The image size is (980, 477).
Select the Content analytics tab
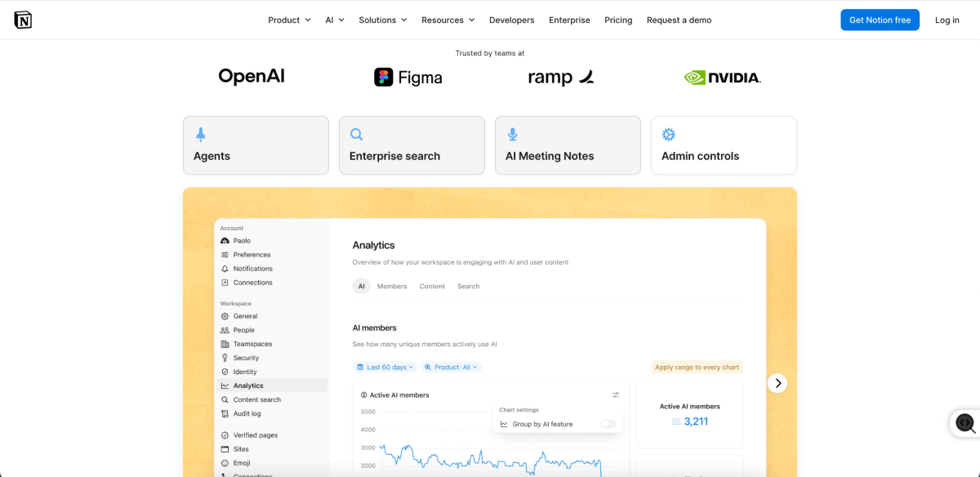[x=432, y=287]
